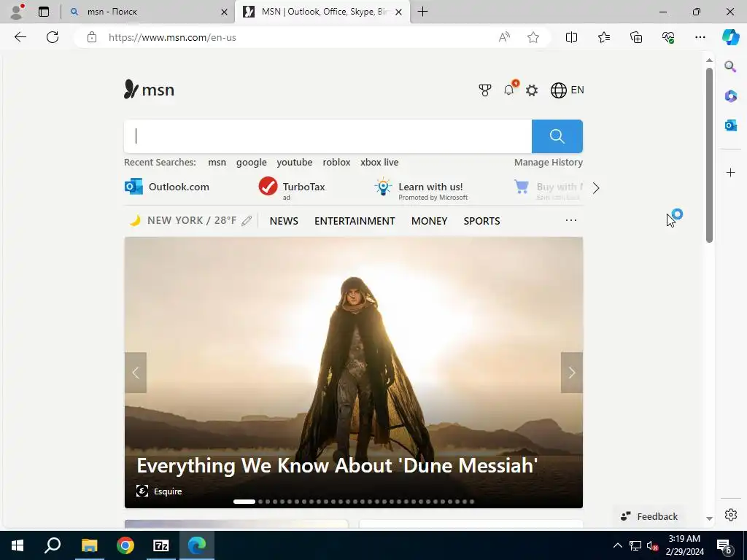View site information lock icon
This screenshot has height=560, width=747.
92,37
